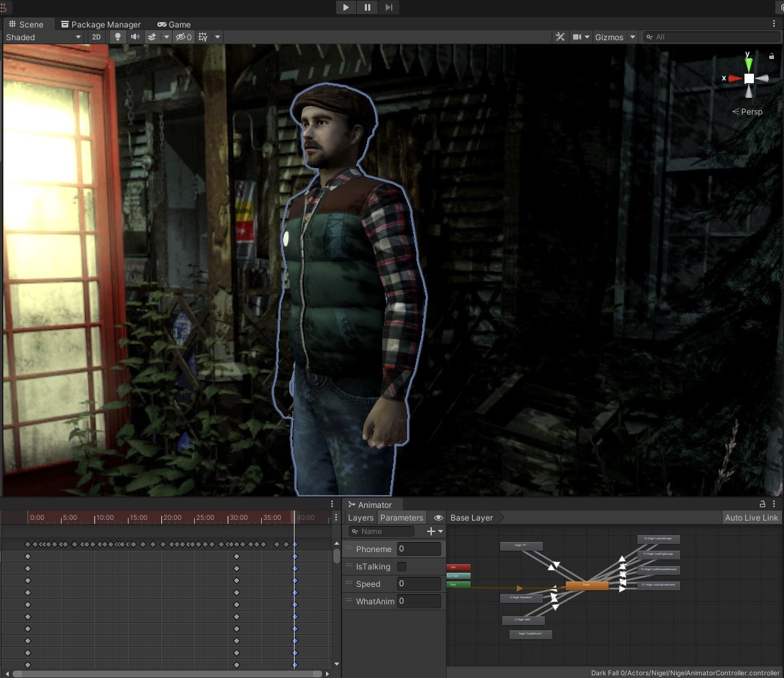Click the parameter Name search field

coord(382,531)
